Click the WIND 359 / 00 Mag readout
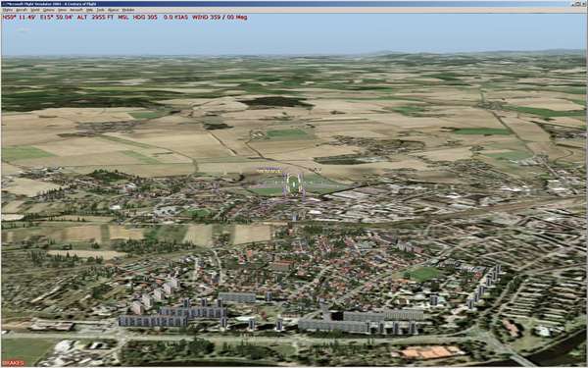 pyautogui.click(x=220, y=18)
